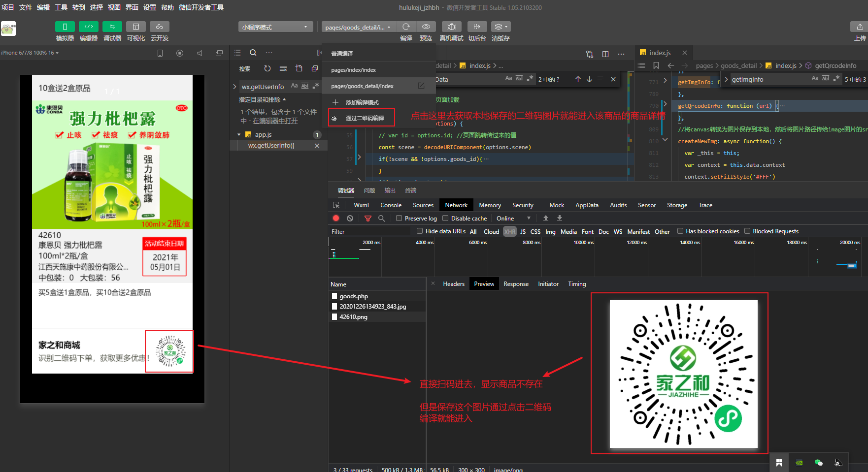
Task: Check Has blocked cookies checkbox
Action: point(680,231)
